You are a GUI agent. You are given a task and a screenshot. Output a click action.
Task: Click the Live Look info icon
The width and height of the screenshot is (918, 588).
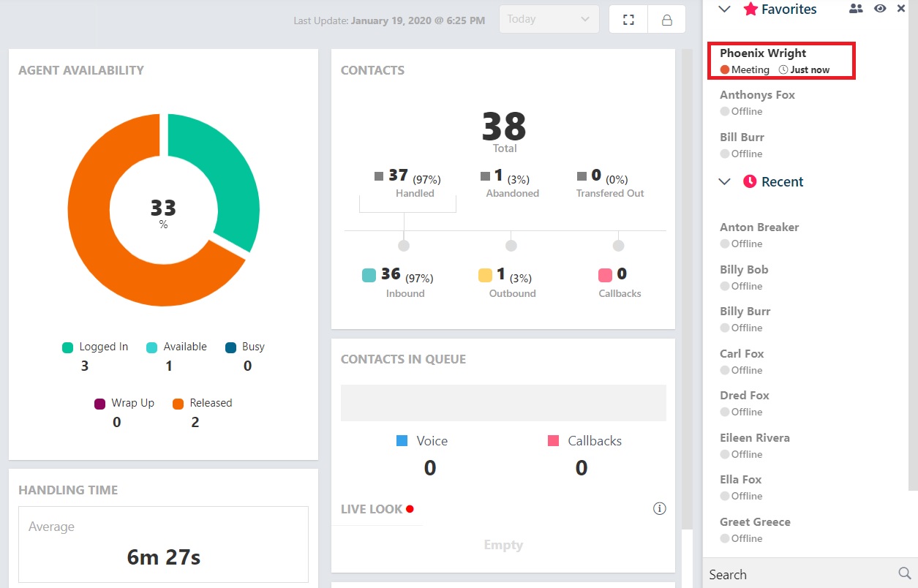(x=659, y=508)
